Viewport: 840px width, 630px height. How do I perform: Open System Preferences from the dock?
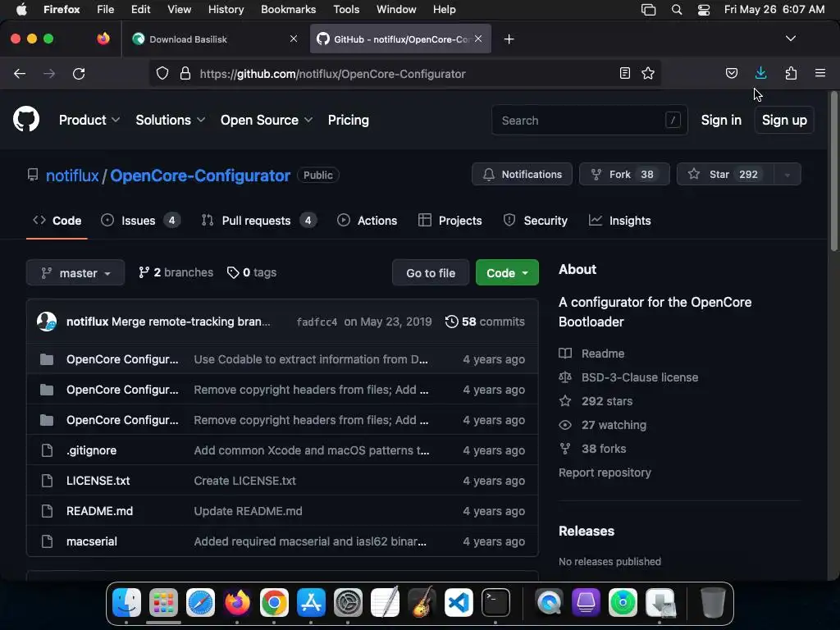tap(348, 603)
